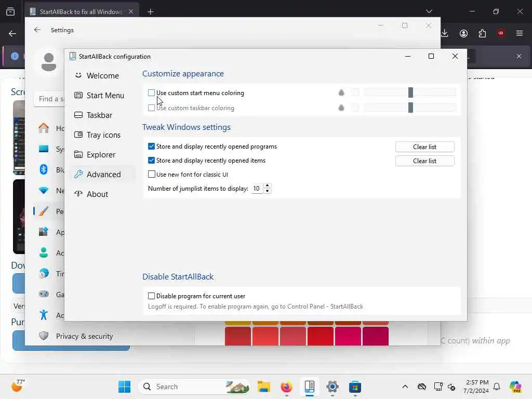Pick taskbar color swatch box
This screenshot has height=399, width=532.
tap(355, 108)
